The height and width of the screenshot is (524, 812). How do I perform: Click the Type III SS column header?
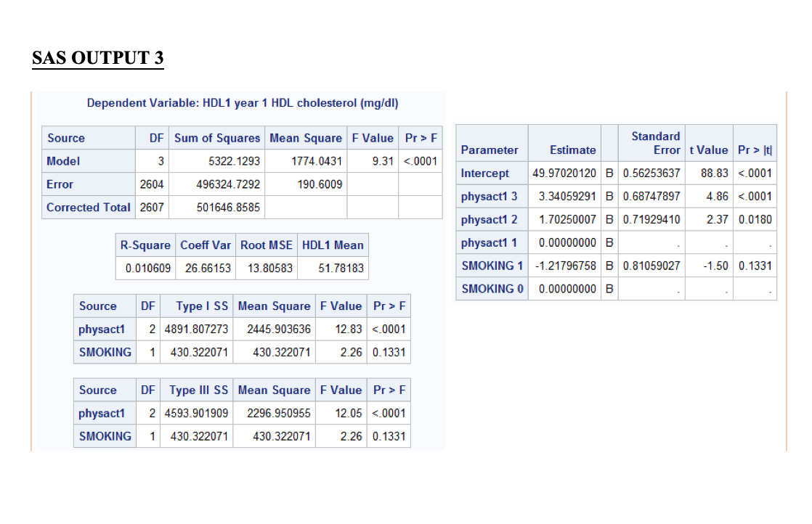pos(198,390)
